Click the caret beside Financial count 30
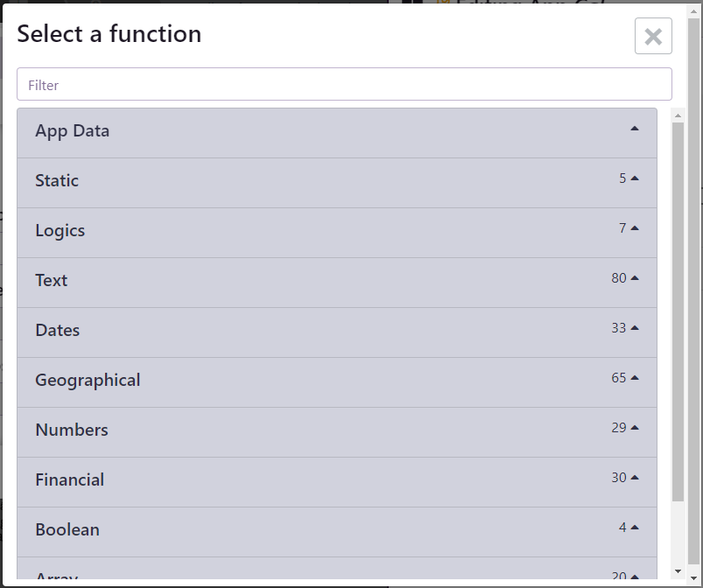 pyautogui.click(x=635, y=478)
